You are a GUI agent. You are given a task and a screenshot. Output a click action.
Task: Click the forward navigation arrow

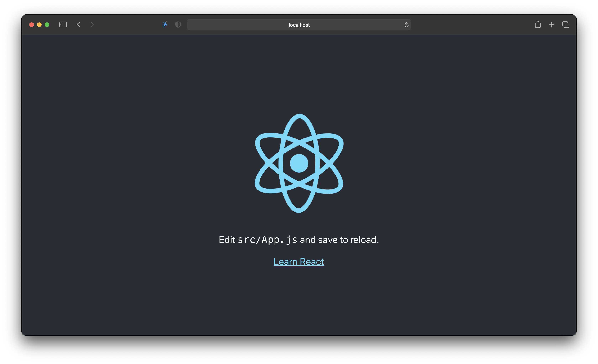pos(92,24)
